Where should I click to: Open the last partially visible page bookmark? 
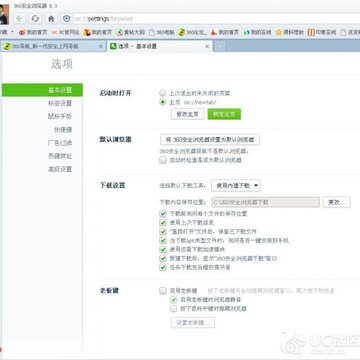click(350, 32)
